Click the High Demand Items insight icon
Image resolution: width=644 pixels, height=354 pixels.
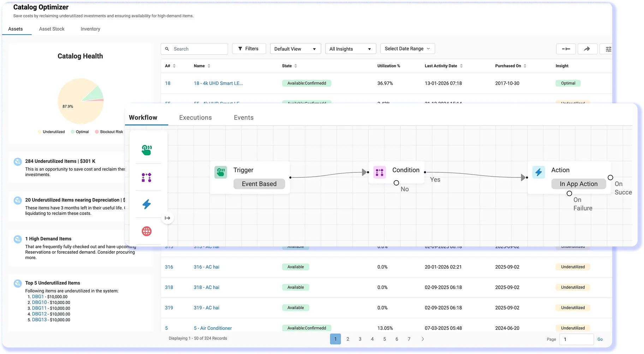point(18,239)
